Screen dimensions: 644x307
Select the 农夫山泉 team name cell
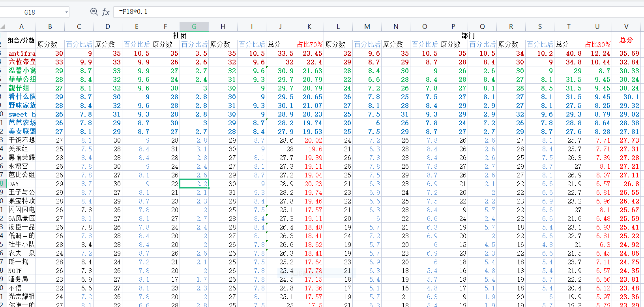[x=21, y=253]
